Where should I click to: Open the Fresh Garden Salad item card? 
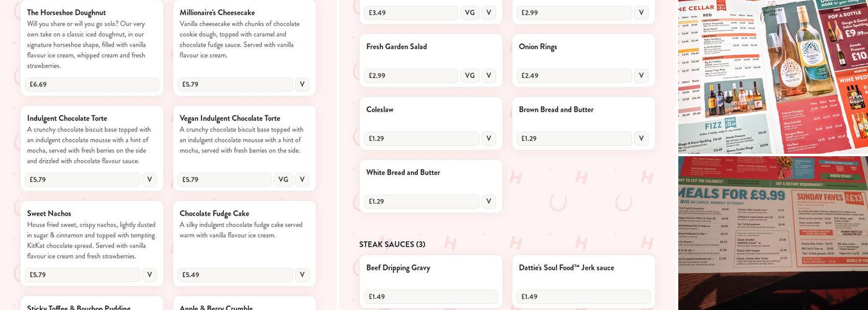point(431,61)
